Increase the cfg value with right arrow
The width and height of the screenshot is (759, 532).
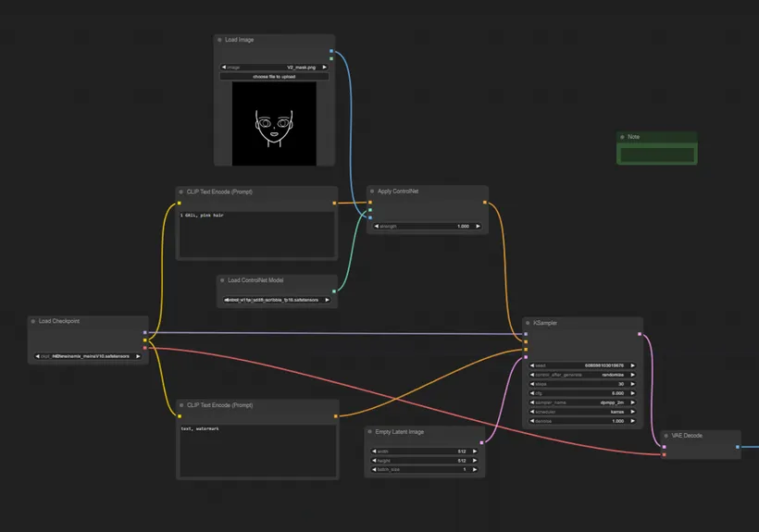click(x=636, y=393)
